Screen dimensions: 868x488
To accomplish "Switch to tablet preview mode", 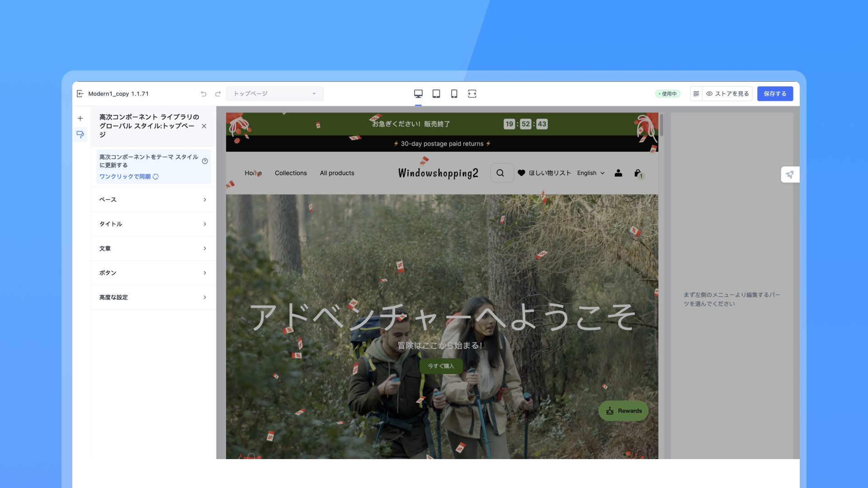I will [436, 94].
